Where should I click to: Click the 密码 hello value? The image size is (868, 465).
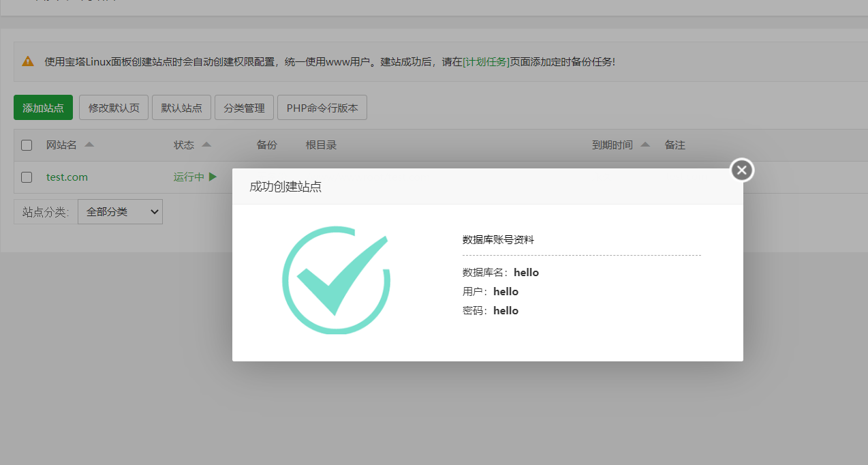pos(506,311)
